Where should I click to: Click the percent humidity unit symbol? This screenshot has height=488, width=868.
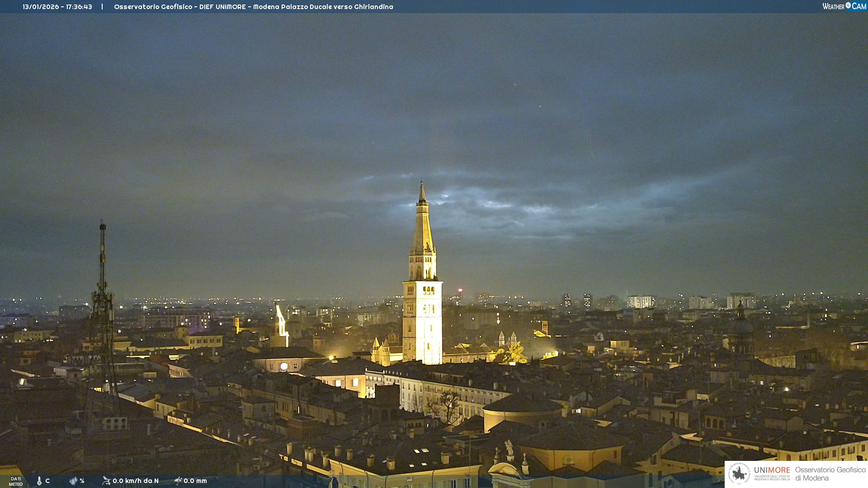(82, 481)
